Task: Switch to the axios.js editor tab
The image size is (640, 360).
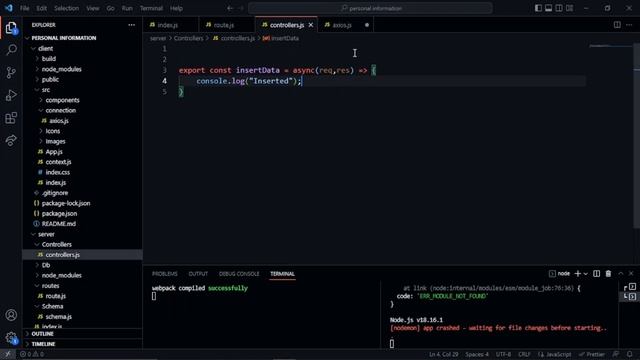Action: pyautogui.click(x=342, y=25)
